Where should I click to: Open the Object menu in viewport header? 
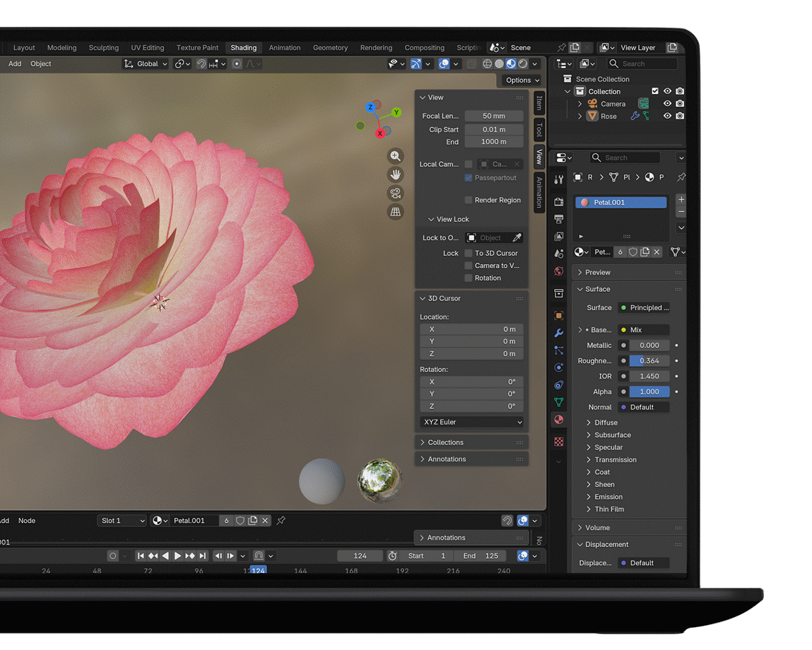(x=41, y=63)
